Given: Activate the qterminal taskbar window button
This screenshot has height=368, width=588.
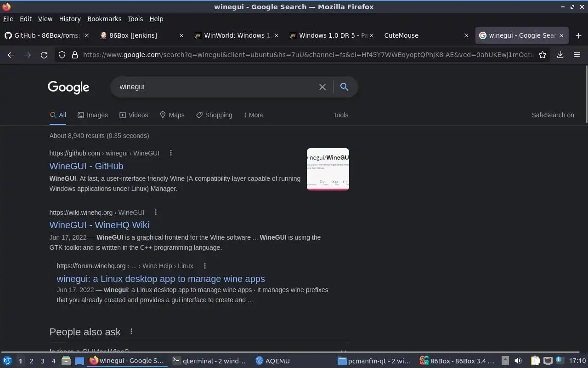Looking at the screenshot, I should click(209, 361).
